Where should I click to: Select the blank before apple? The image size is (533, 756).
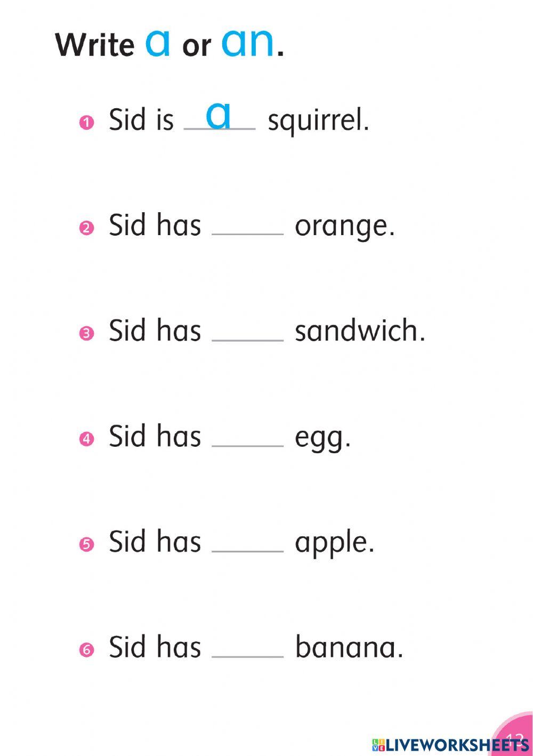tap(248, 543)
